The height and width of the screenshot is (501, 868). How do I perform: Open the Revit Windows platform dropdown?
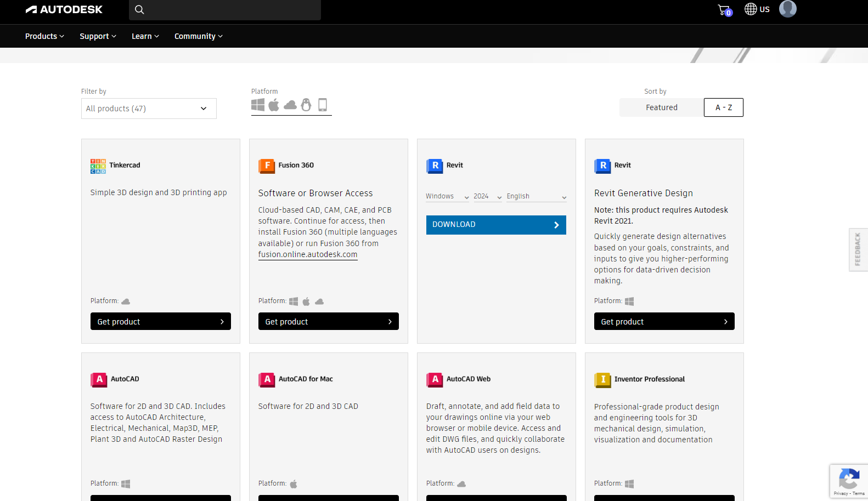447,196
